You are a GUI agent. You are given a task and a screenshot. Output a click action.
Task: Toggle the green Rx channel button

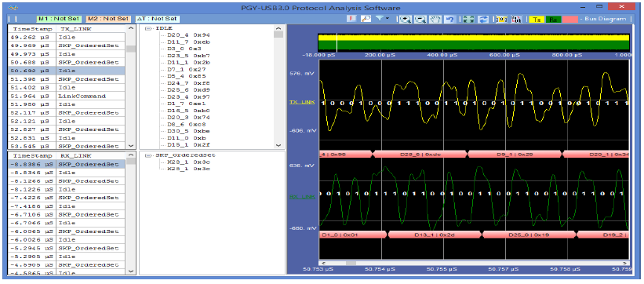click(x=553, y=19)
